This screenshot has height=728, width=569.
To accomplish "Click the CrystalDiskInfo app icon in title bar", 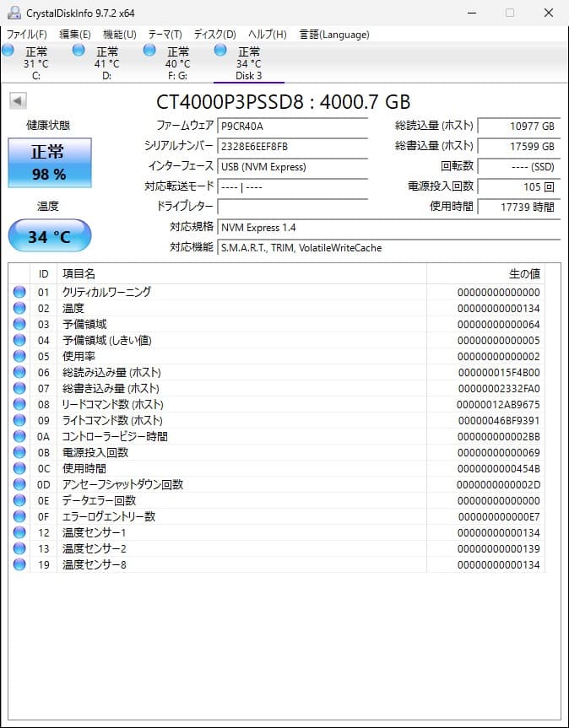I will (14, 13).
